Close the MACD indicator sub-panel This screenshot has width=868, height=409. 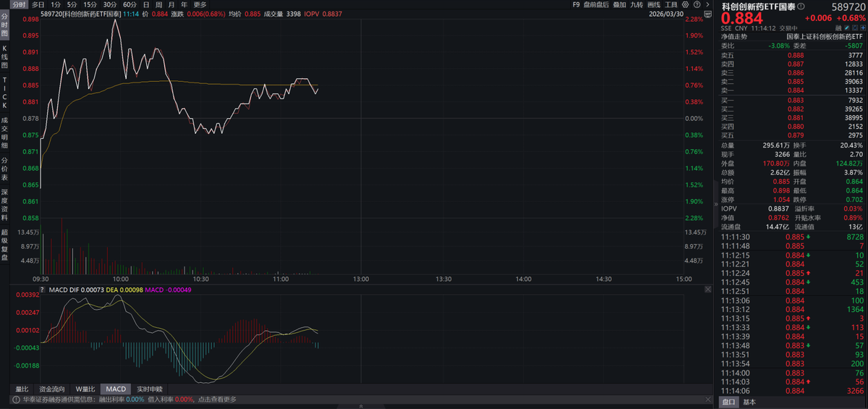[707, 290]
